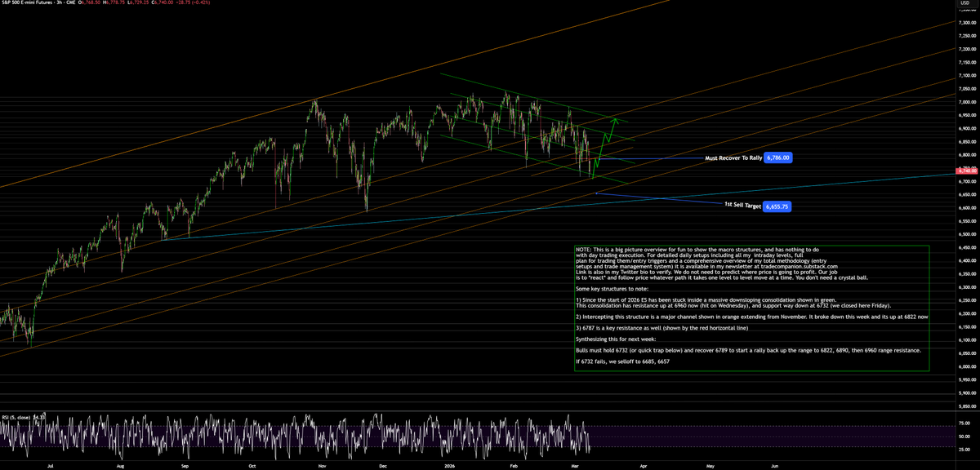Click the red 6,740.00 current price tag

965,171
